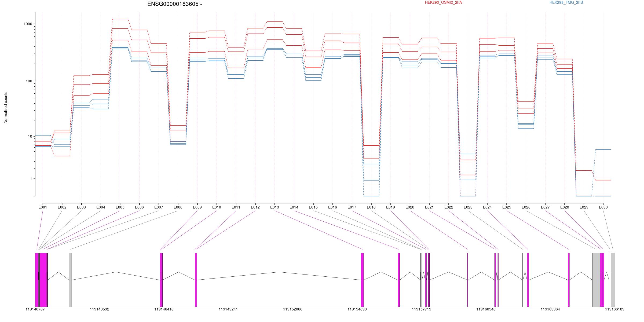Click genomic coordinate 119154890
Screen dimensions: 644x322
click(357, 309)
